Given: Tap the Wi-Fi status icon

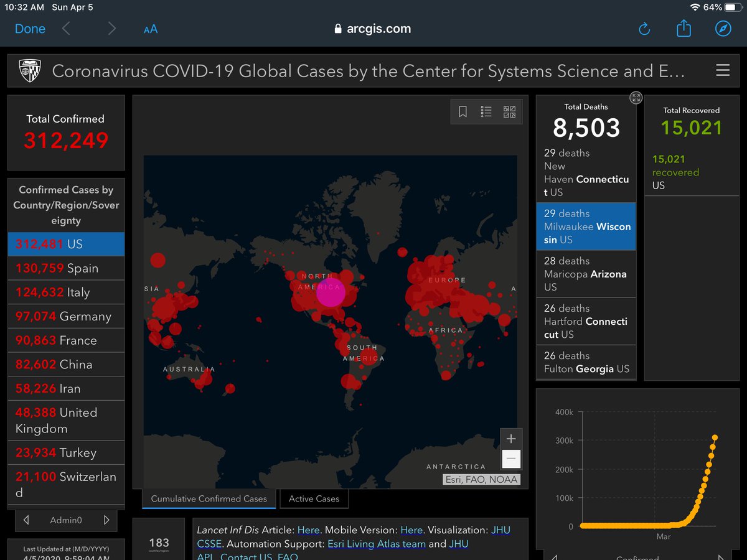Looking at the screenshot, I should click(x=695, y=7).
